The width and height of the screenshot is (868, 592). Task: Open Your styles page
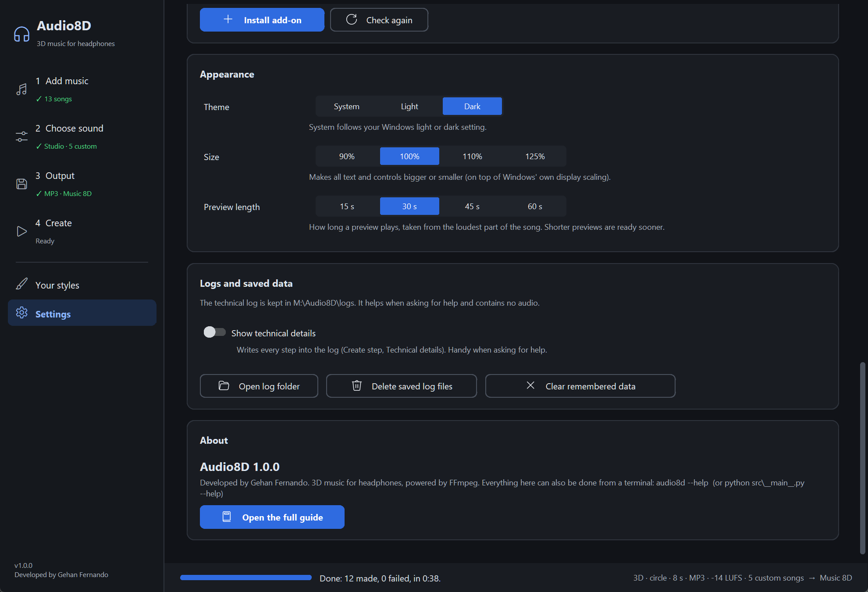pyautogui.click(x=82, y=285)
